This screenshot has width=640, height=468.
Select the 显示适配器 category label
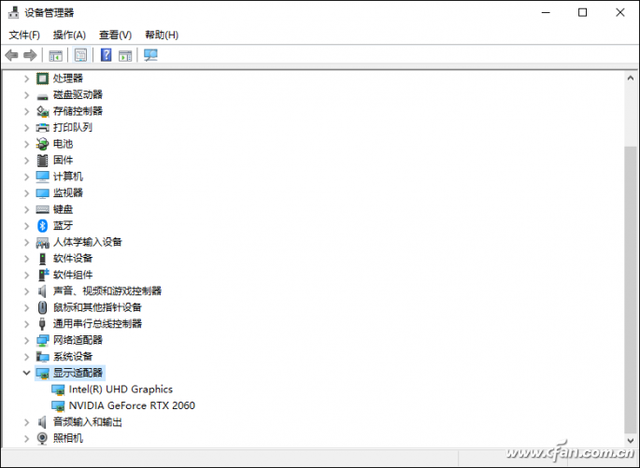click(78, 373)
